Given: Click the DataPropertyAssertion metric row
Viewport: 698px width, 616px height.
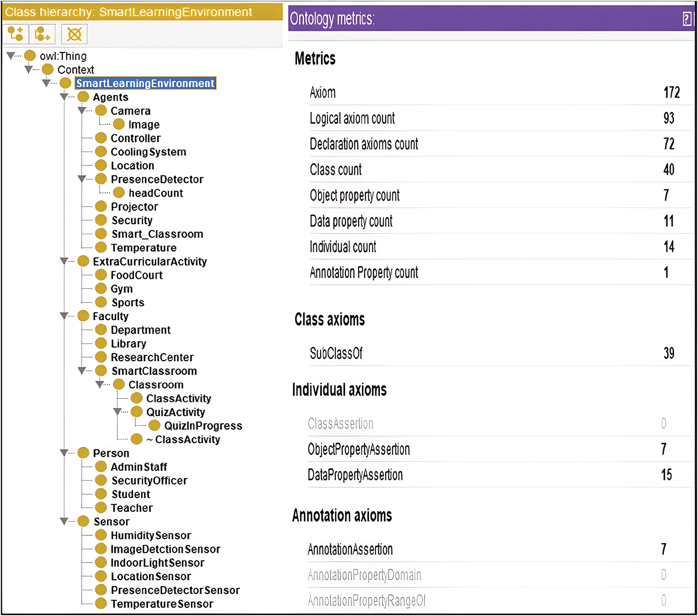Looking at the screenshot, I should point(491,475).
